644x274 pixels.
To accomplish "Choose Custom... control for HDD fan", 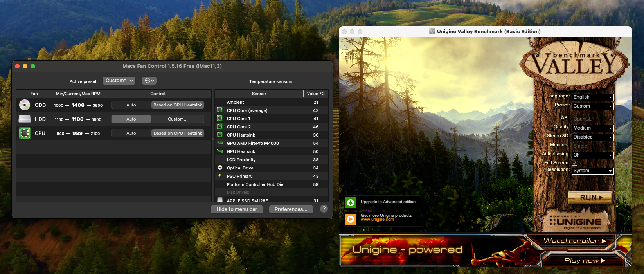I will (x=178, y=119).
